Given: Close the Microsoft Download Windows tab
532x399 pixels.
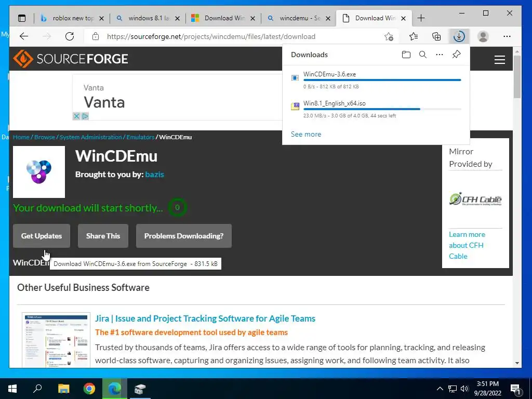Looking at the screenshot, I should coord(252,18).
